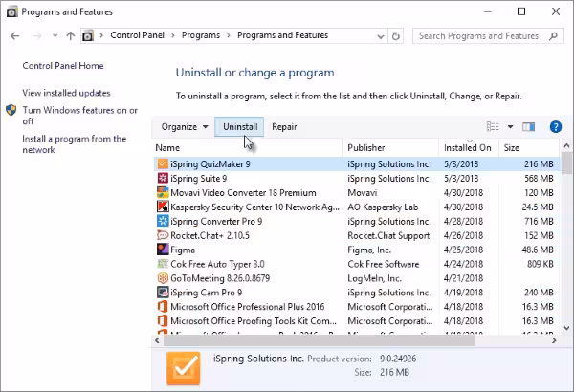The height and width of the screenshot is (392, 574).
Task: Click the Repair button
Action: pos(284,127)
